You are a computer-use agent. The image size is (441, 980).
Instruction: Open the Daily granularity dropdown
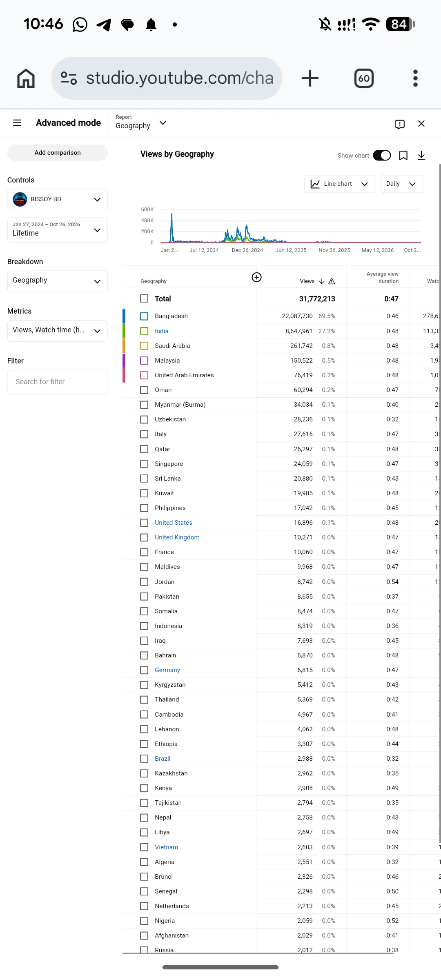(402, 184)
